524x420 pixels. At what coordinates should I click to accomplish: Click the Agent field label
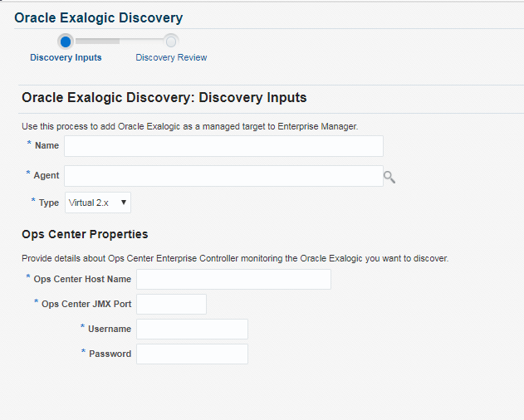[47, 175]
